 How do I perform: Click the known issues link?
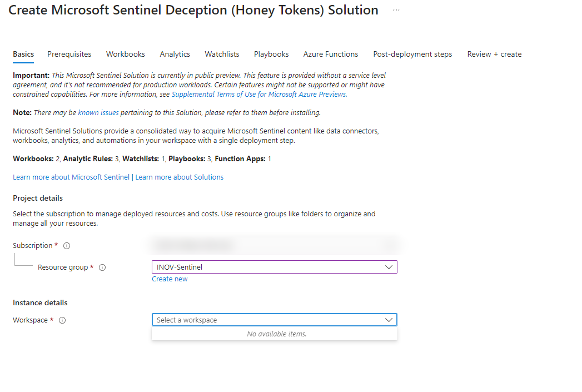pyautogui.click(x=98, y=112)
